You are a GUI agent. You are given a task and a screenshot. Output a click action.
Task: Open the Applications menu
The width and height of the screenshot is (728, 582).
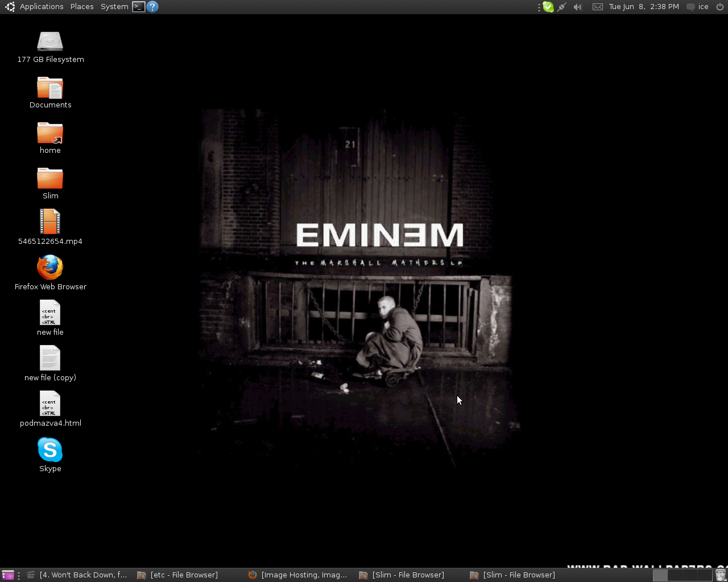[x=42, y=7]
